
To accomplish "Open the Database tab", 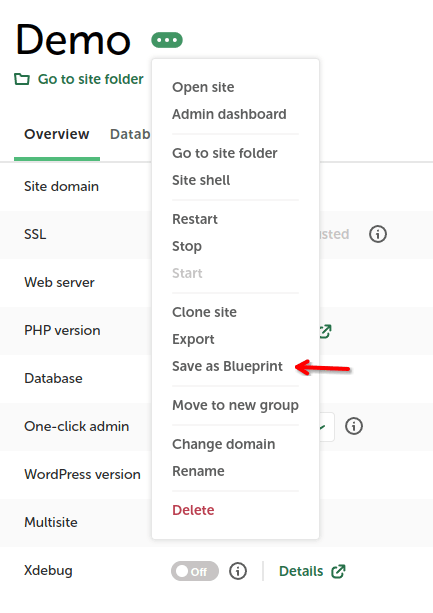I will (x=130, y=134).
